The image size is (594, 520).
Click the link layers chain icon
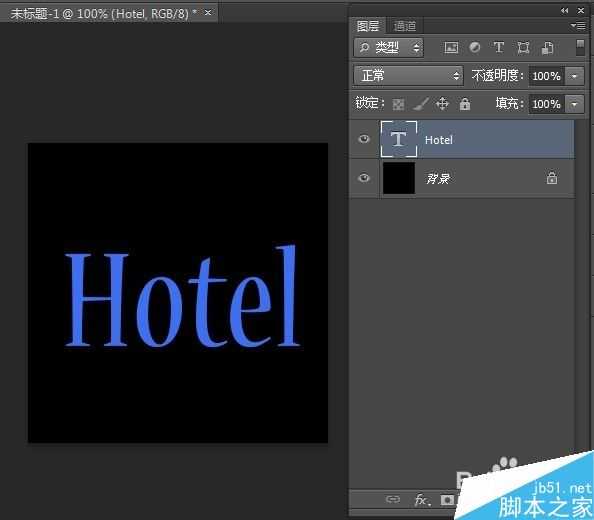(393, 500)
